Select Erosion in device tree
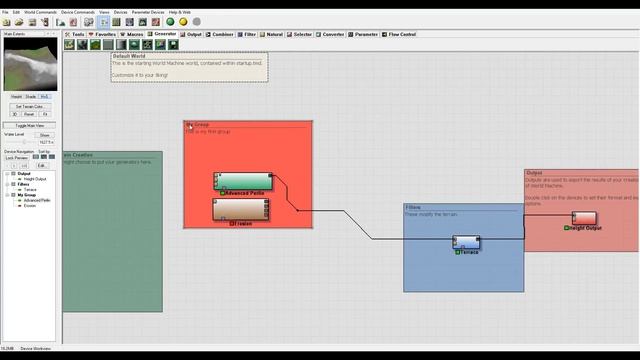640x360 pixels. [x=30, y=206]
